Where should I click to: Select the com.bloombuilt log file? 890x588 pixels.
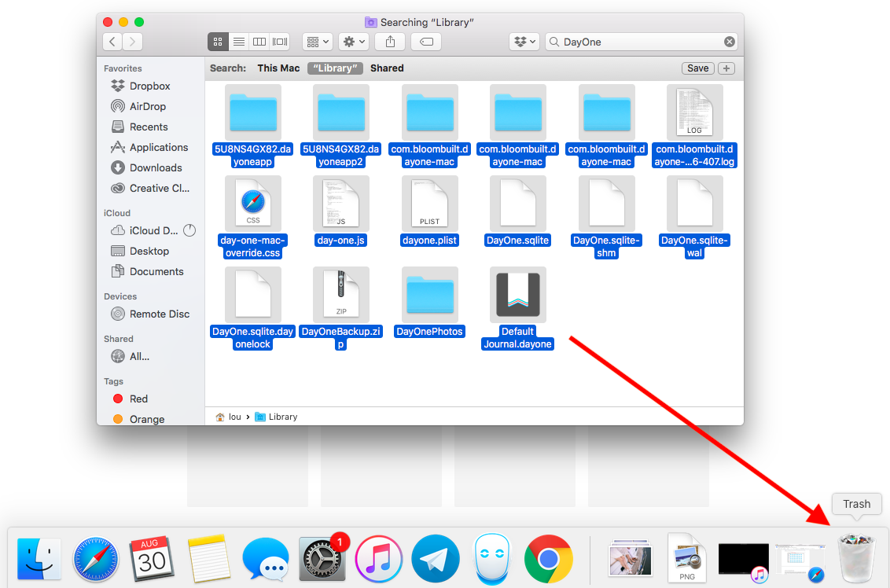pyautogui.click(x=694, y=126)
